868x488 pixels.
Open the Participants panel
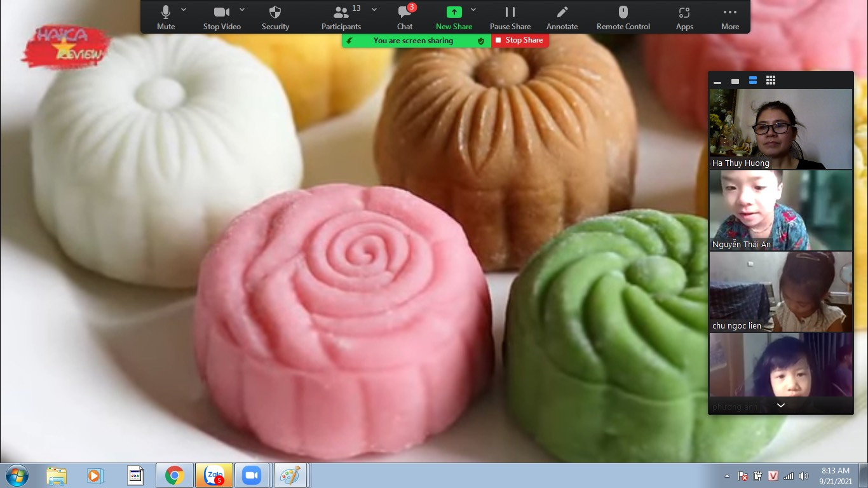[341, 17]
